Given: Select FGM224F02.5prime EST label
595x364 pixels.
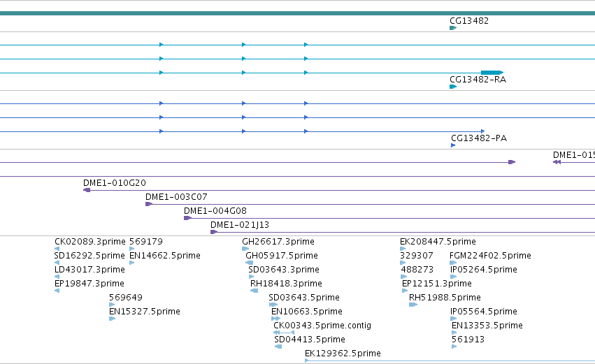Looking at the screenshot, I should [x=490, y=256].
